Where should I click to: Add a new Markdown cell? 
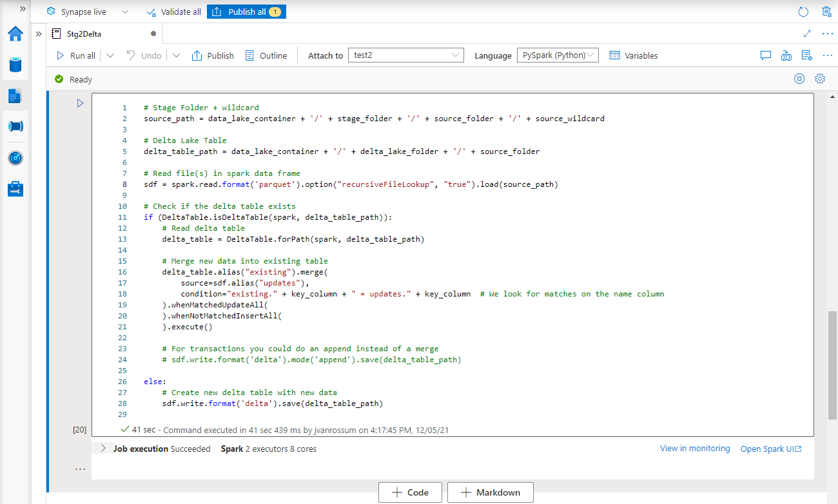click(491, 492)
